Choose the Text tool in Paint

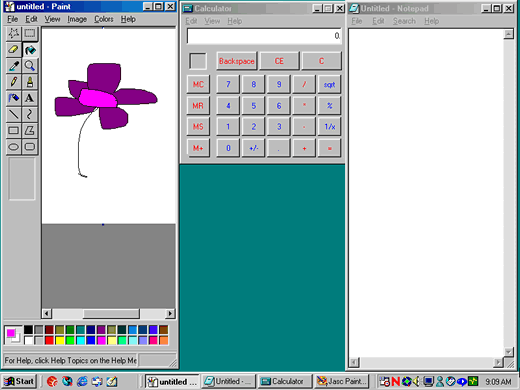tap(30, 98)
